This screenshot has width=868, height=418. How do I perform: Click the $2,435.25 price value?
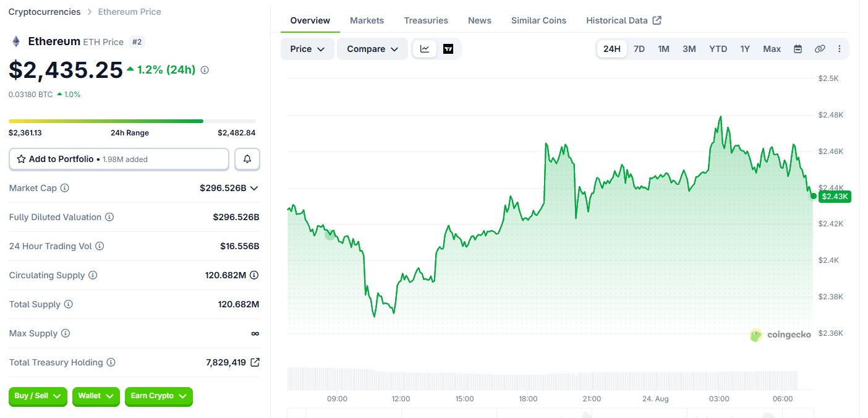[66, 70]
